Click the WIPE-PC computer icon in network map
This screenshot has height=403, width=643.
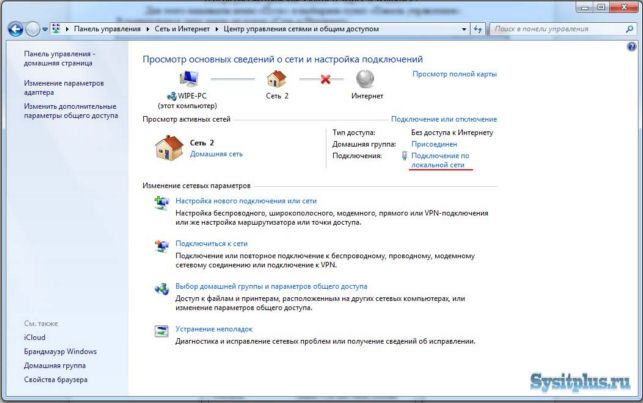[x=189, y=78]
